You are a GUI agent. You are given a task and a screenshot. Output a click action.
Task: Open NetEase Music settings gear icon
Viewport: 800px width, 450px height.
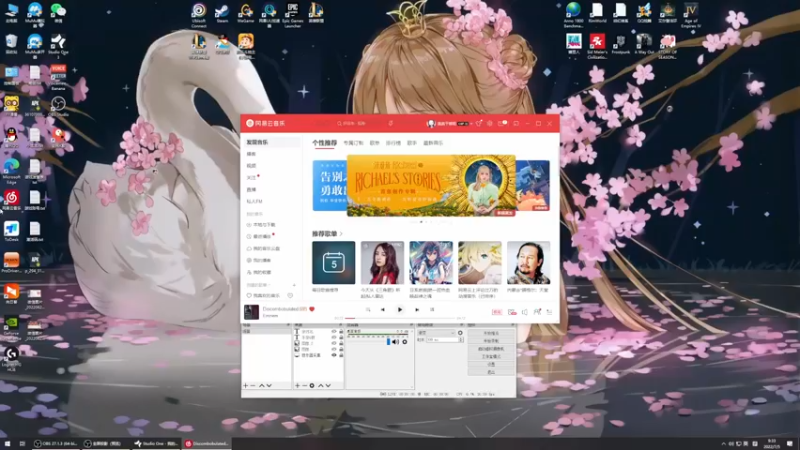point(490,123)
